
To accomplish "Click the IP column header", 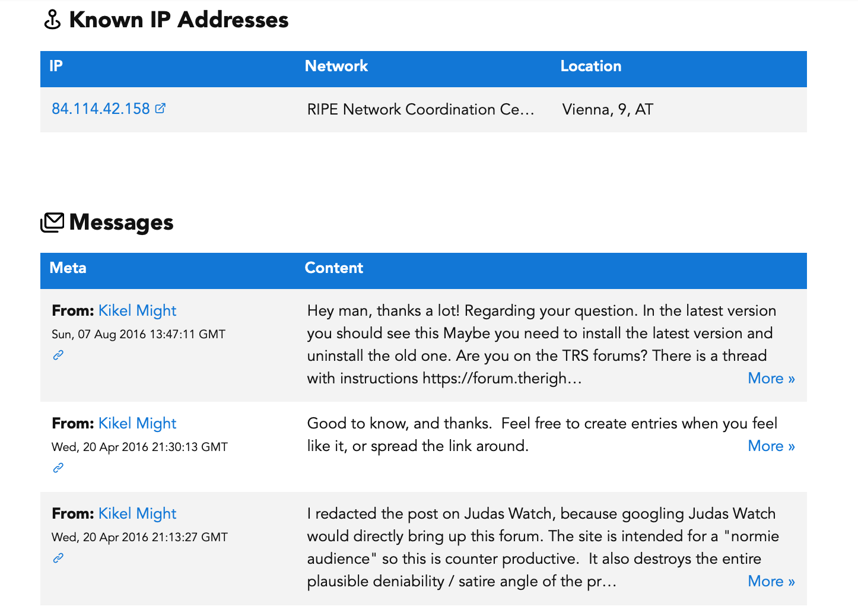I will click(56, 66).
